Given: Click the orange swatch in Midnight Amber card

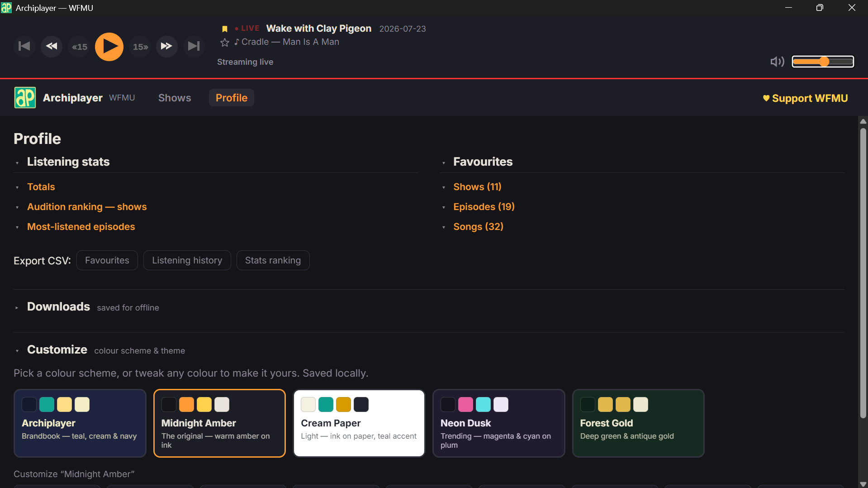Looking at the screenshot, I should coord(186,404).
